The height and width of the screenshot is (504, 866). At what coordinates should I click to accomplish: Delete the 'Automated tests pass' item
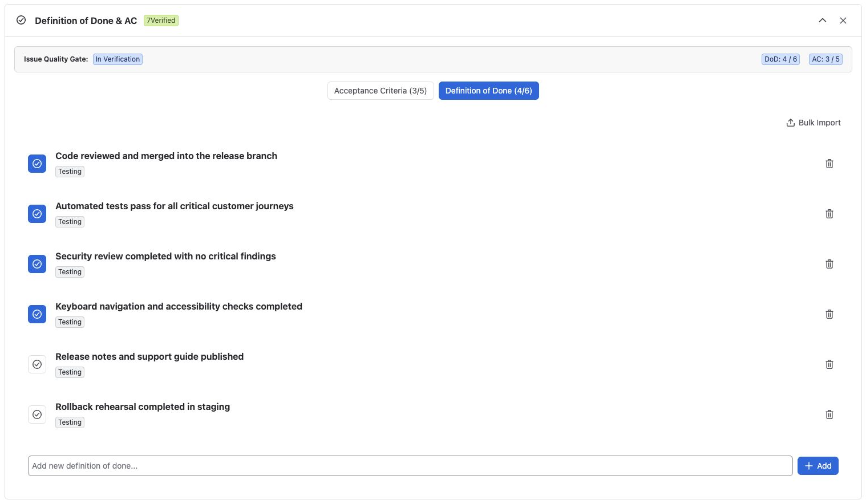pos(829,214)
